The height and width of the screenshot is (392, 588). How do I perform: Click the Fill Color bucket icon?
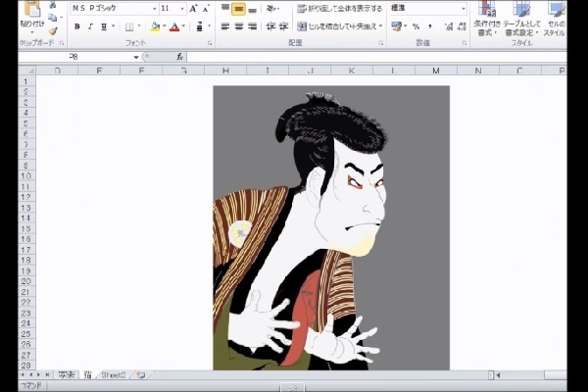tap(154, 26)
